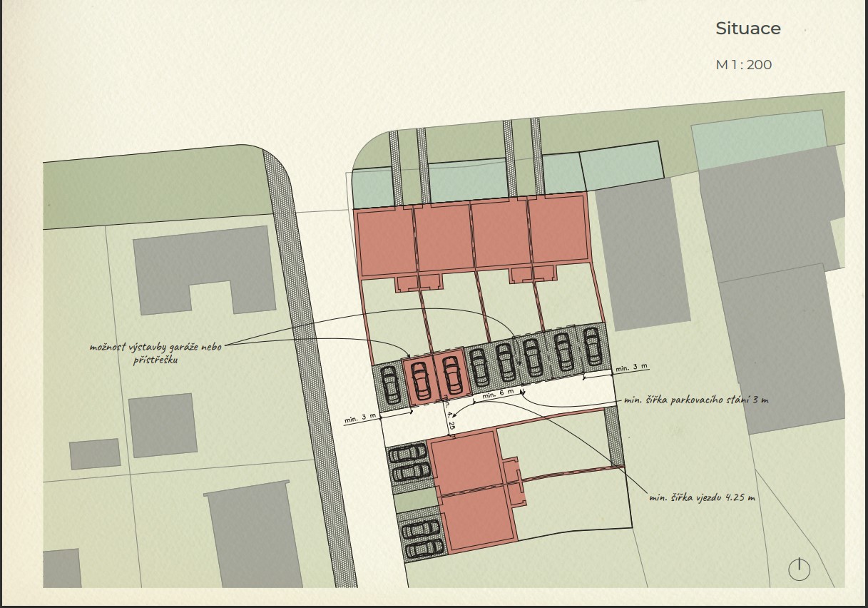Select the leftmost car in the top parking row

click(x=392, y=385)
